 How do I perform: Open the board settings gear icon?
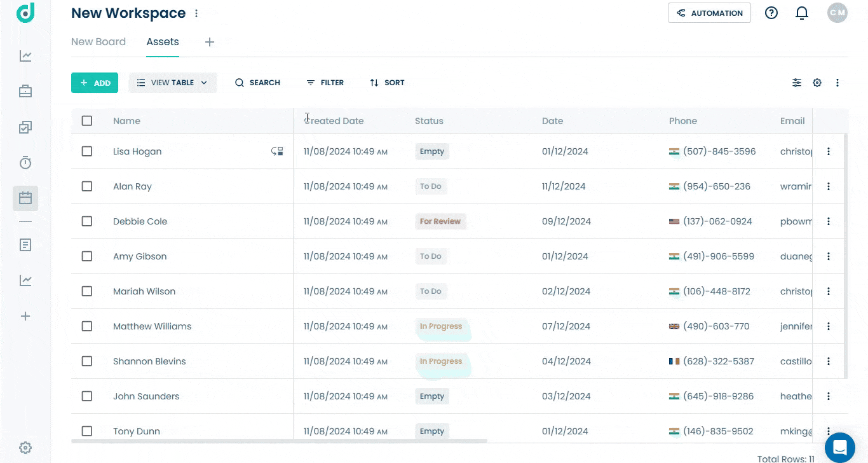pos(817,83)
